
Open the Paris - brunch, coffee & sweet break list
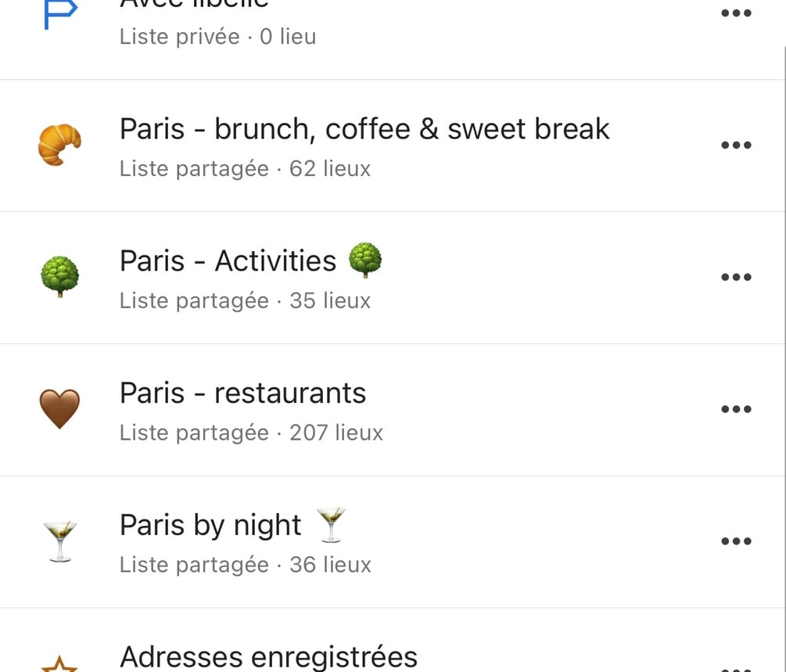364,129
